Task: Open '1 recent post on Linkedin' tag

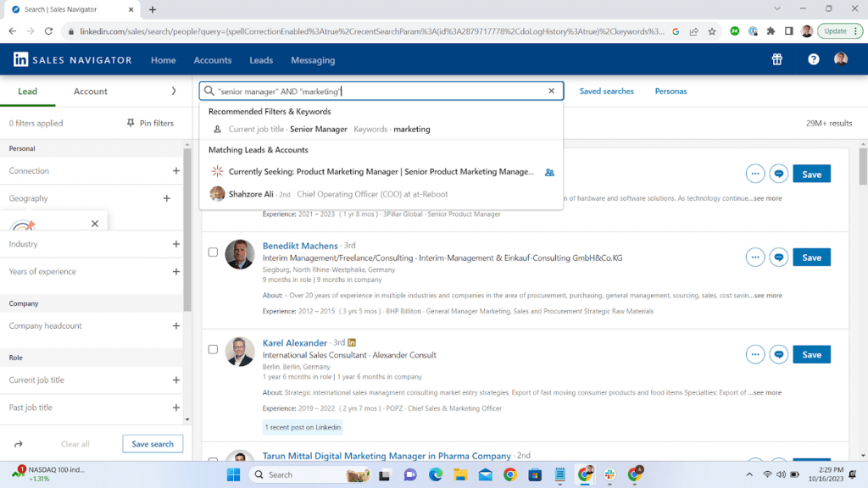Action: pos(303,427)
